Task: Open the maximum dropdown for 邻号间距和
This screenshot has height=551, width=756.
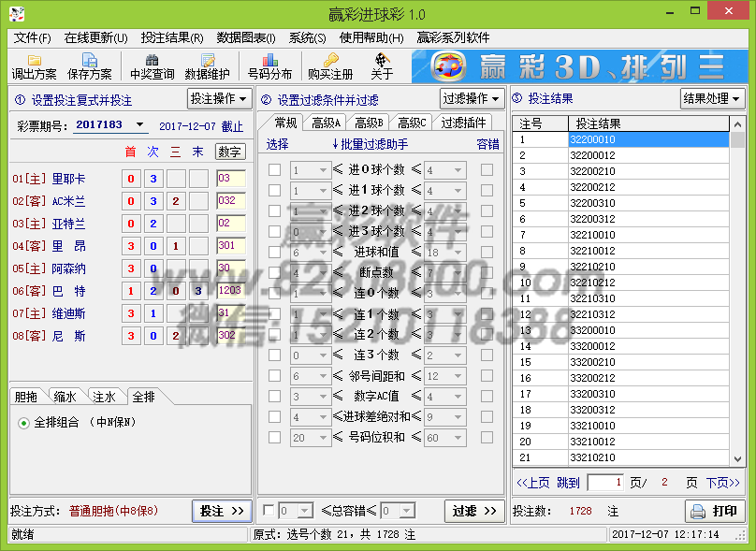Action: (x=458, y=376)
